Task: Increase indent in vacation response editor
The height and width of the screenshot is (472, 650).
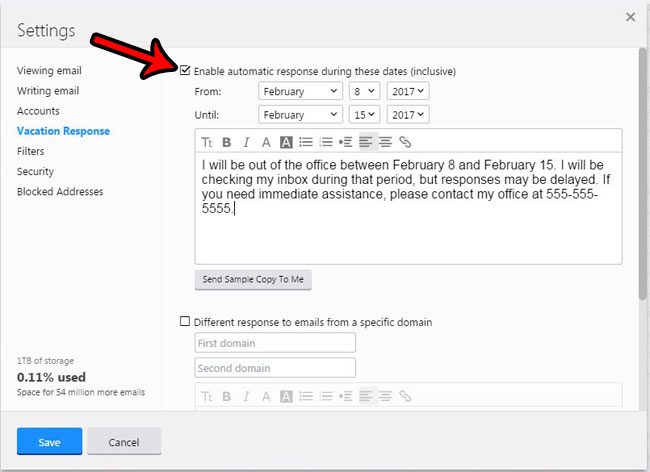Action: tap(346, 143)
